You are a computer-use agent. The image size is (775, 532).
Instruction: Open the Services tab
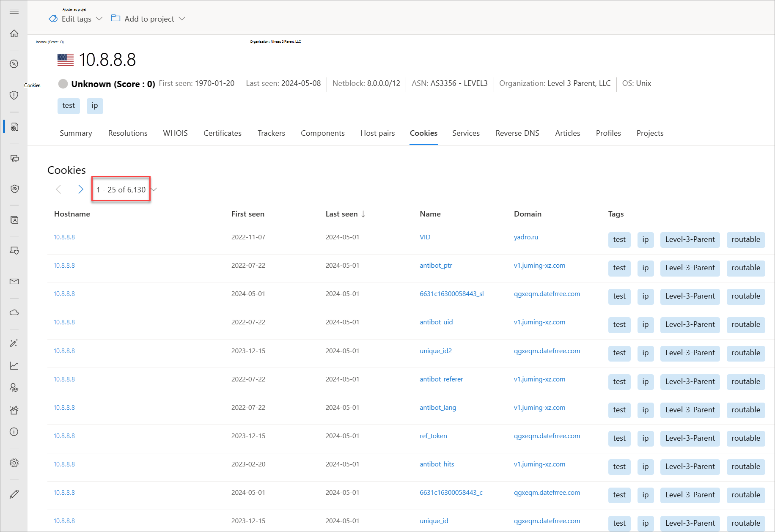click(x=466, y=133)
